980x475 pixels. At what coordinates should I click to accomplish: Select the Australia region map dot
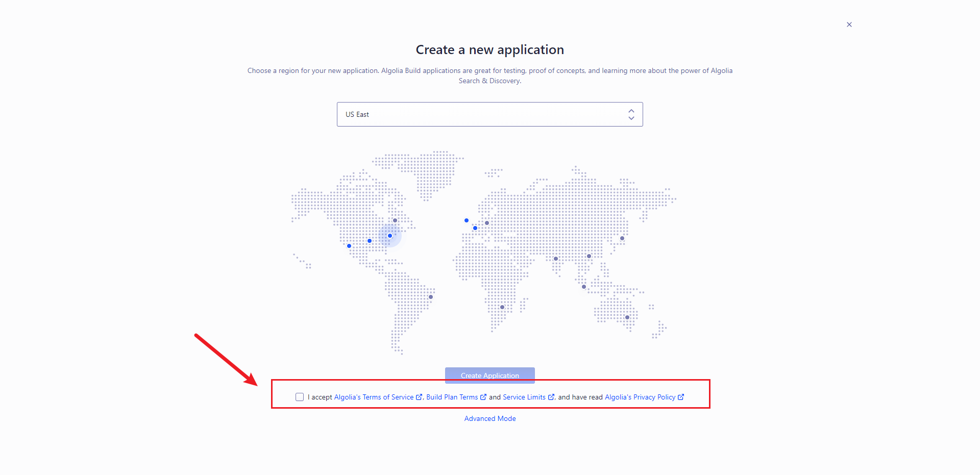point(627,317)
